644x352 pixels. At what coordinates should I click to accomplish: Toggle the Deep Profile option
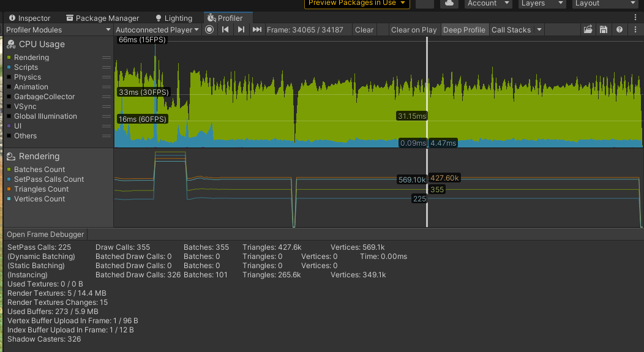point(464,29)
